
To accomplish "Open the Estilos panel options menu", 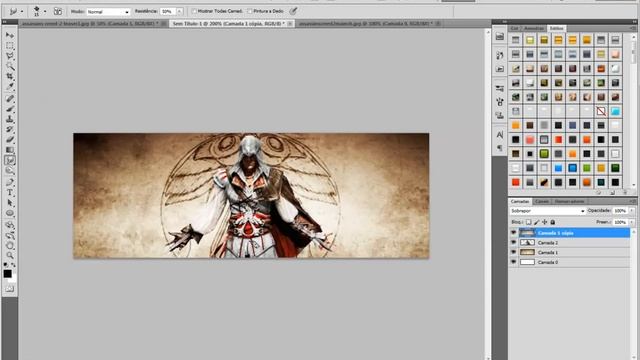I will coord(633,28).
